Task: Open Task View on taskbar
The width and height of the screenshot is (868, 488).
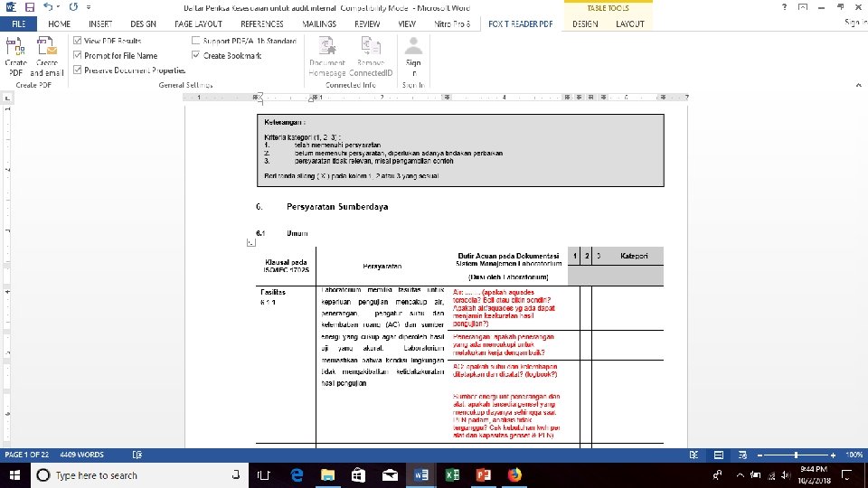Action: click(263, 475)
